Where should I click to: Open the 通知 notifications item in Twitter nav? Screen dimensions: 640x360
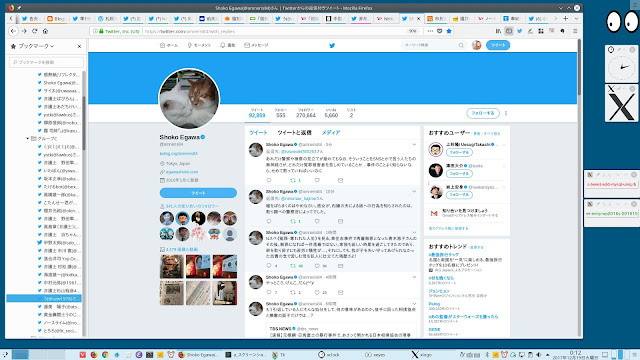[x=227, y=45]
